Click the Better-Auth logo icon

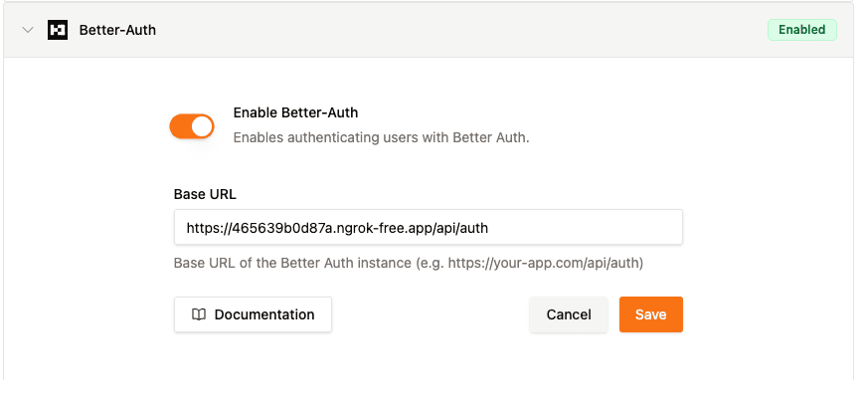coord(58,30)
